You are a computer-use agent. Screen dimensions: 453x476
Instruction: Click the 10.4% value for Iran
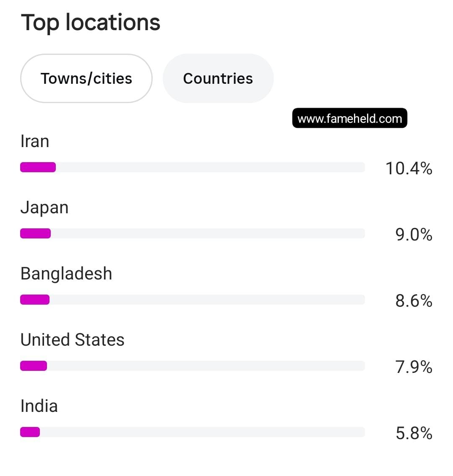[x=409, y=168]
